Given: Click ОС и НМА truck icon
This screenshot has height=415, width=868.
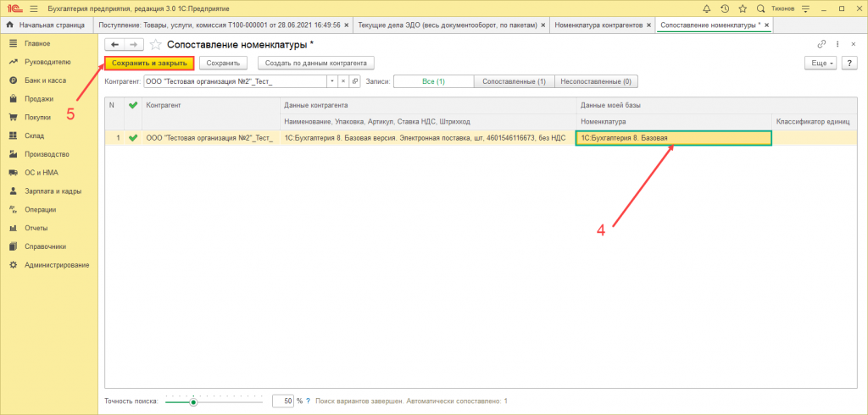Looking at the screenshot, I should 14,173.
